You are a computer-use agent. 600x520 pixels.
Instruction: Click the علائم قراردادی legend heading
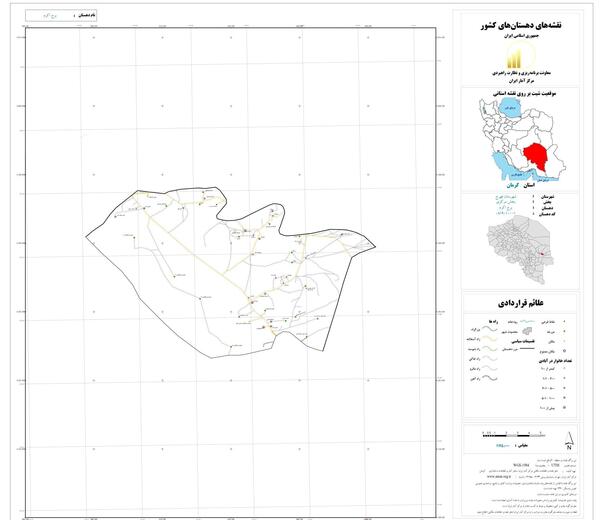click(521, 303)
